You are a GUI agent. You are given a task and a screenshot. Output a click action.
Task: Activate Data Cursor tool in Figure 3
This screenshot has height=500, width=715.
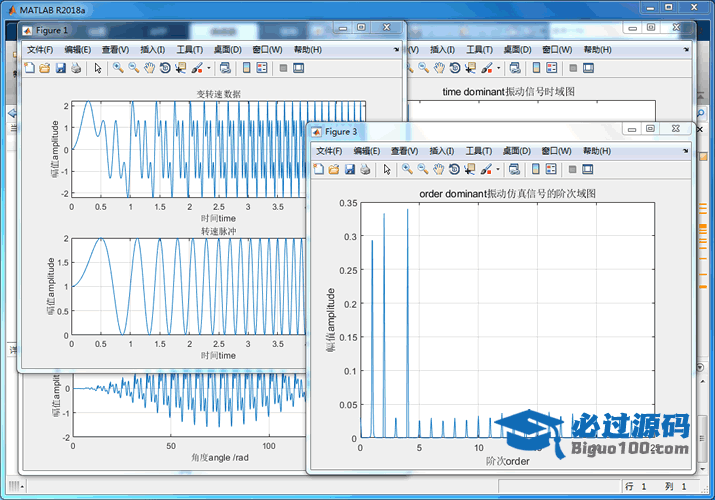point(470,170)
